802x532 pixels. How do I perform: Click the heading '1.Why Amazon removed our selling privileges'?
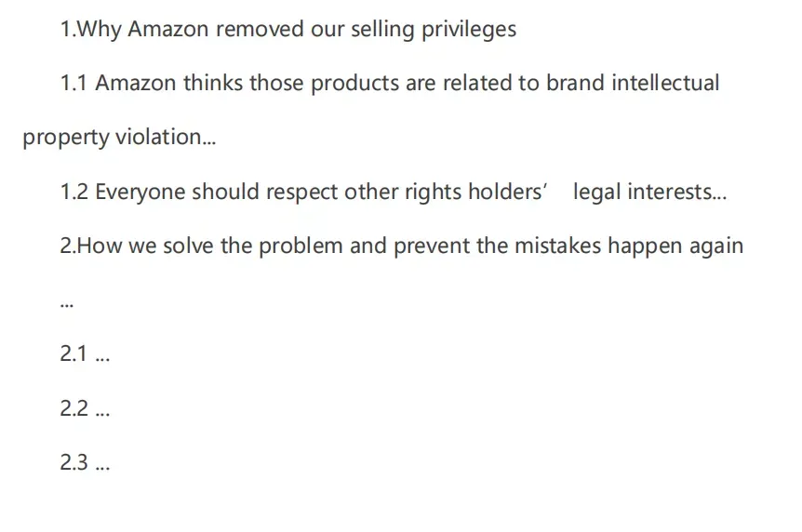288,29
